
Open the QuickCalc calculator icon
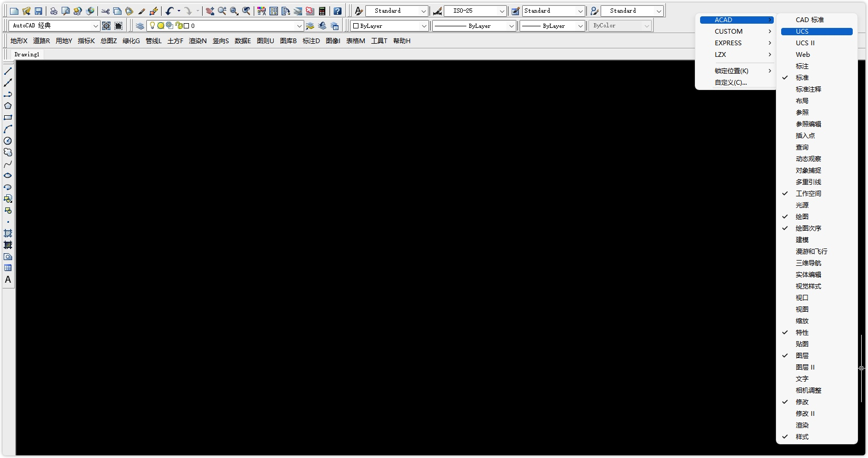click(x=322, y=11)
